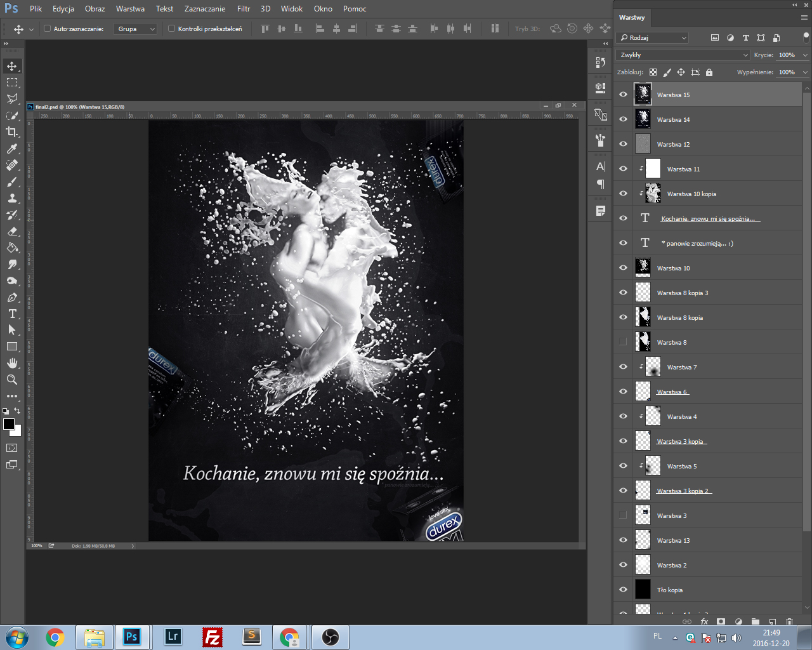
Task: Show the hidden Warstwa 8 layer
Action: click(x=623, y=342)
